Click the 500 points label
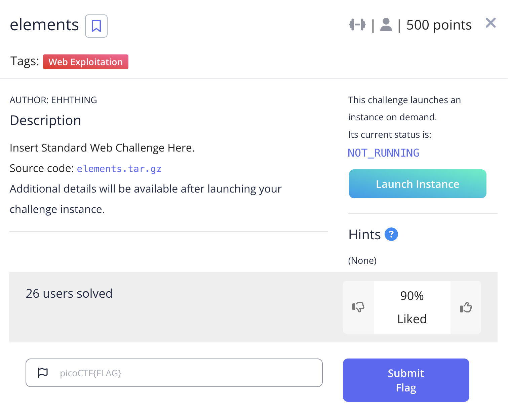511x420 pixels. [439, 25]
